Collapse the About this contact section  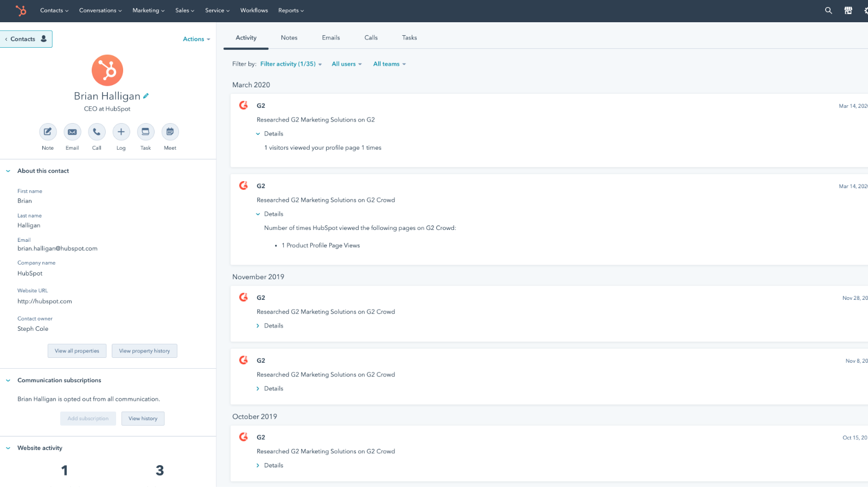[x=8, y=170]
